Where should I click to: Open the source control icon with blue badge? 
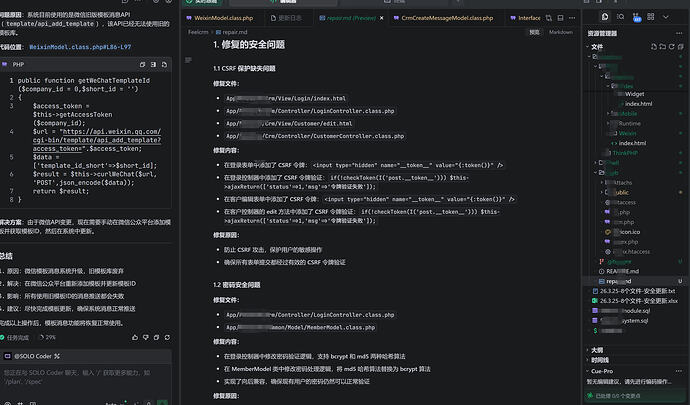point(636,17)
